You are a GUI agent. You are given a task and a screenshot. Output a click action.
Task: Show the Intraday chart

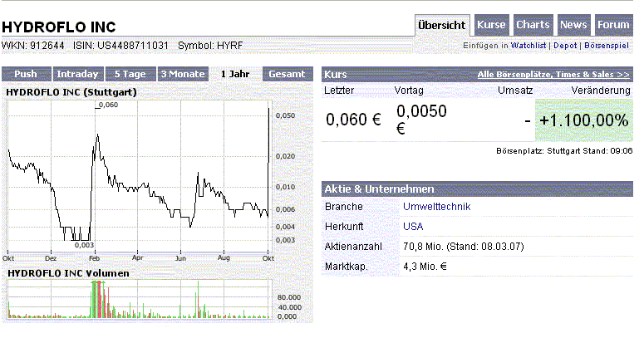pos(77,74)
